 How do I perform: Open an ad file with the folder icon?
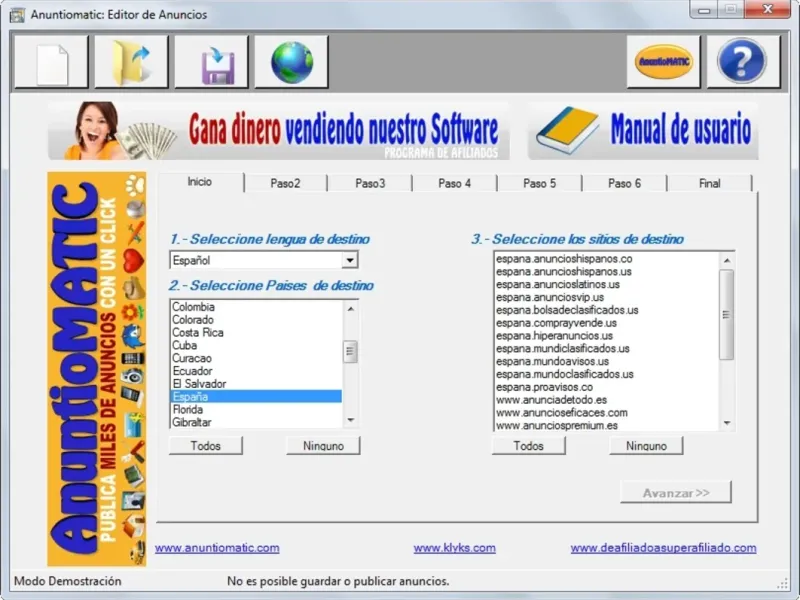(131, 62)
